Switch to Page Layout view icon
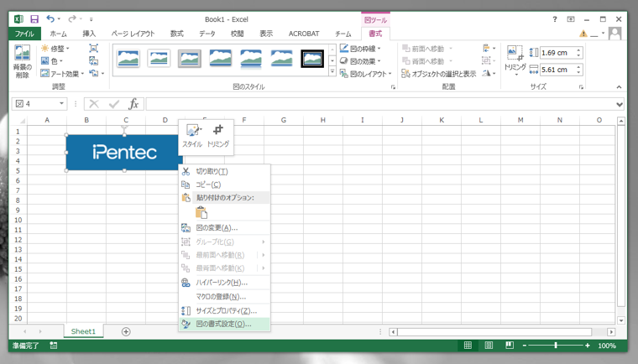This screenshot has width=638, height=364. tap(489, 346)
